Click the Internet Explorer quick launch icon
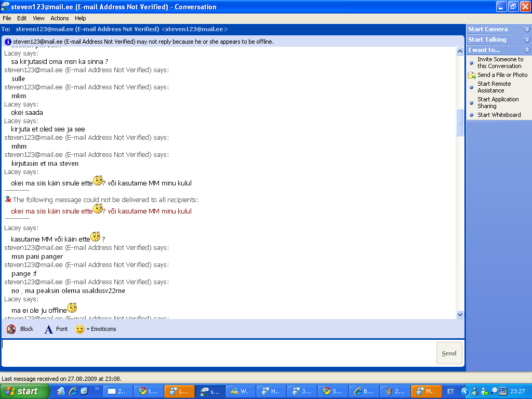Image resolution: width=532 pixels, height=399 pixels. tap(73, 391)
